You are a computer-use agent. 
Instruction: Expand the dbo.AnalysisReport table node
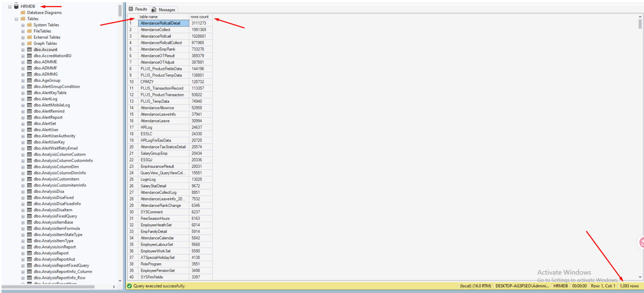(x=23, y=253)
